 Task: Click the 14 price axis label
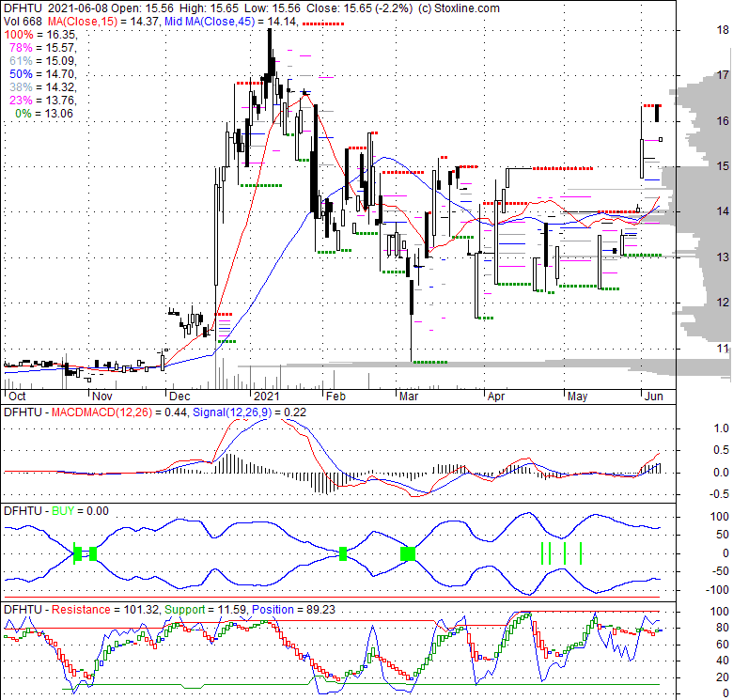point(723,211)
